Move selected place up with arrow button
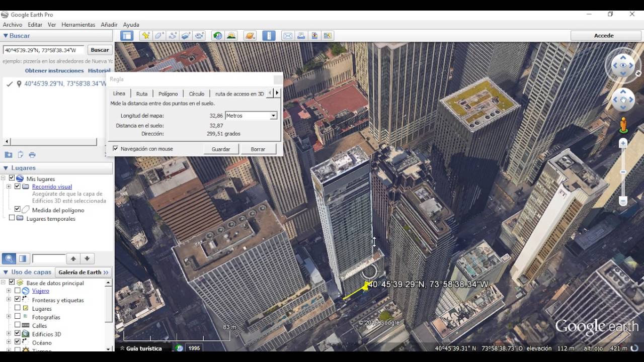Screen dimensions: 644x362 coord(73,258)
